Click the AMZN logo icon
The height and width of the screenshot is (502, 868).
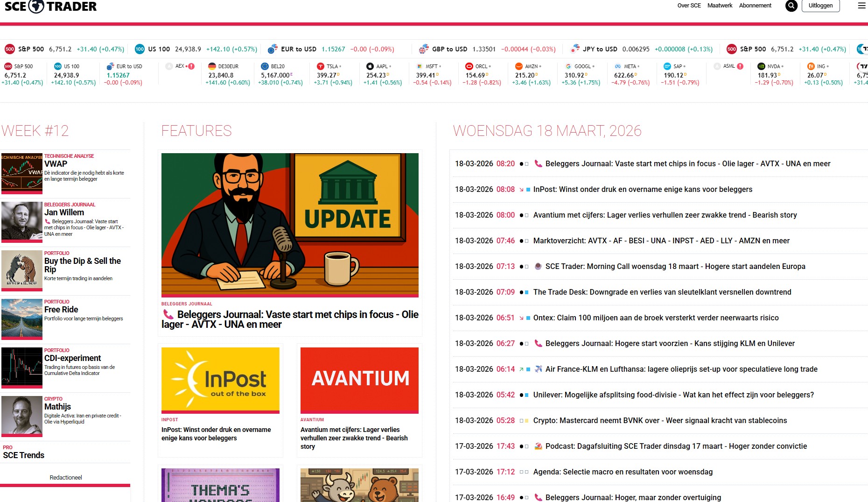point(518,66)
